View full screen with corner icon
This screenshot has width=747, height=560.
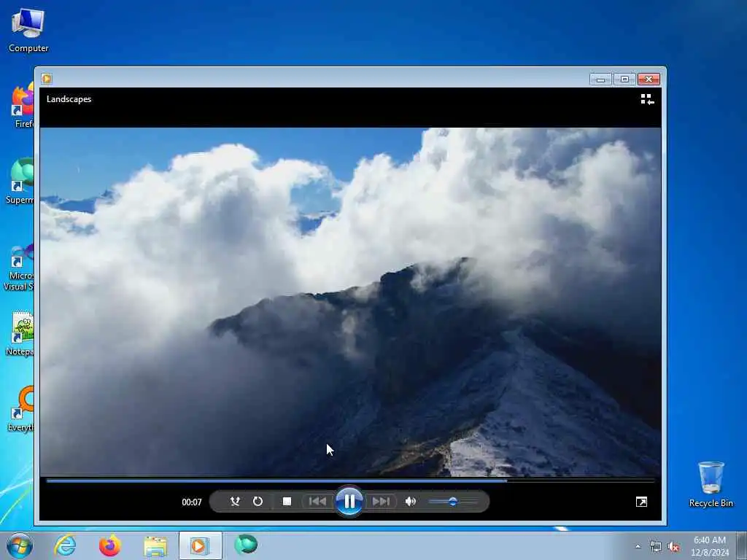pyautogui.click(x=641, y=502)
